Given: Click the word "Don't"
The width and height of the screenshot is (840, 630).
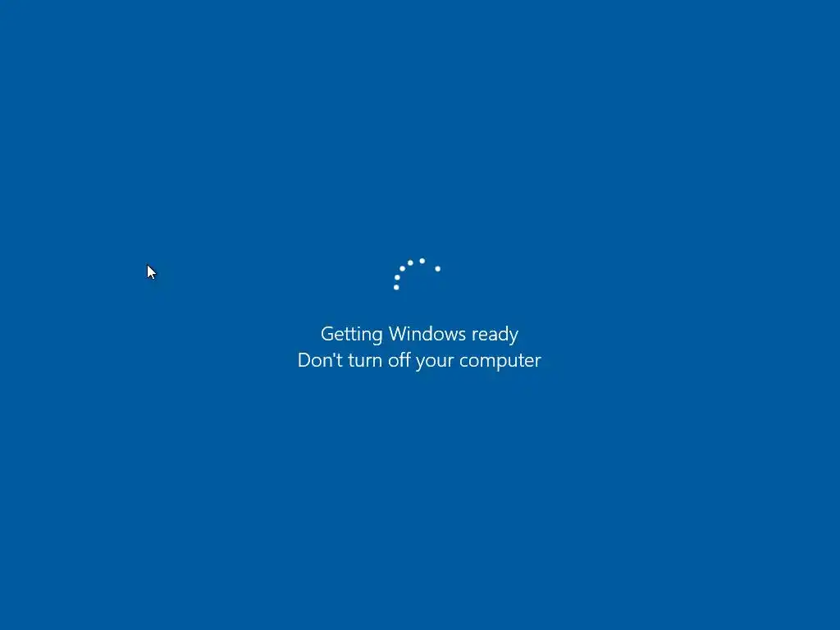Looking at the screenshot, I should pyautogui.click(x=320, y=360).
